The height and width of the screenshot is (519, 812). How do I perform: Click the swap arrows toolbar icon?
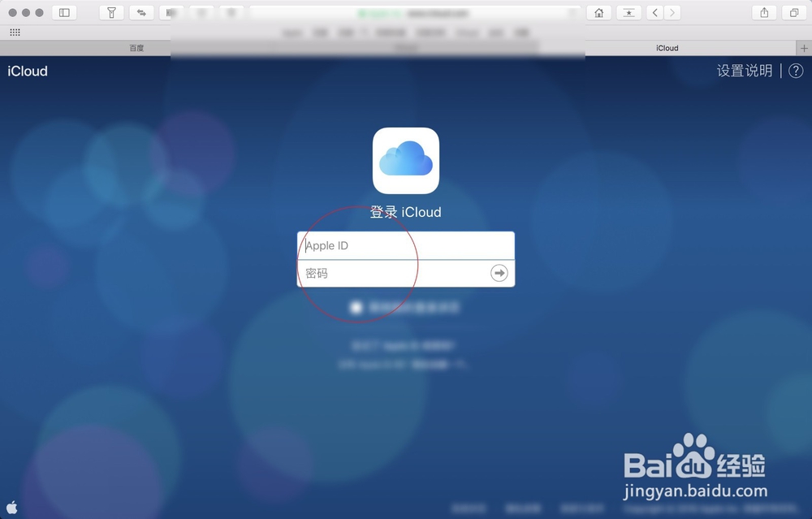141,12
